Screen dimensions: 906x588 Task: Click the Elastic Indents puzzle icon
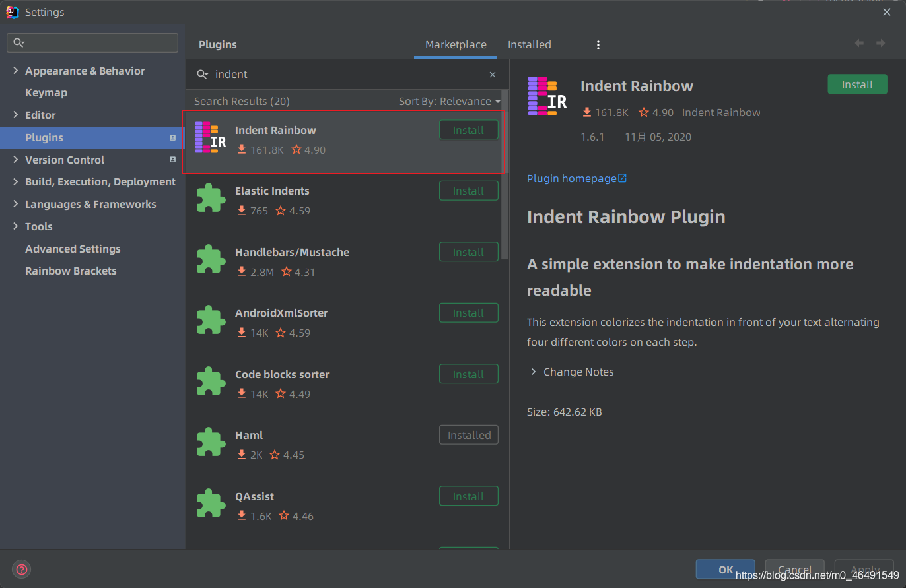click(x=211, y=198)
